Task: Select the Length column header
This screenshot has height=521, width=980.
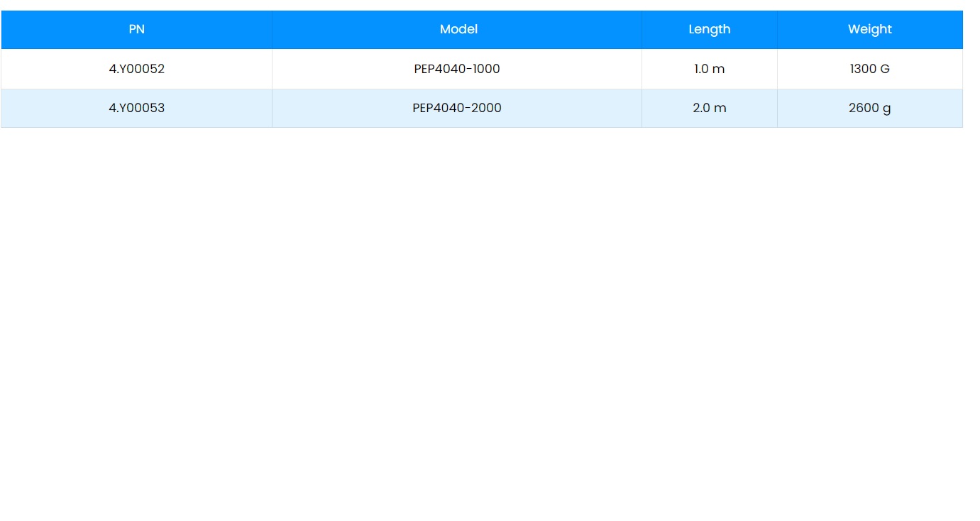Action: point(709,29)
